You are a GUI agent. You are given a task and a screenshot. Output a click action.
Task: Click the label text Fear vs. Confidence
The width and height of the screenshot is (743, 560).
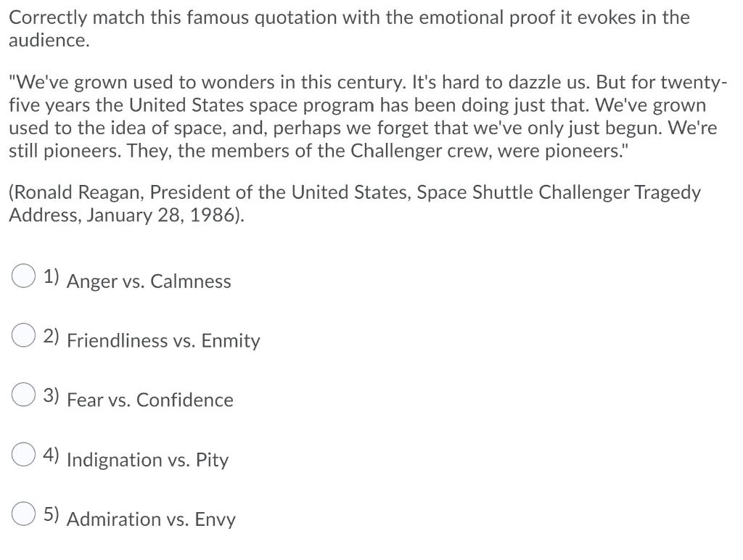150,400
